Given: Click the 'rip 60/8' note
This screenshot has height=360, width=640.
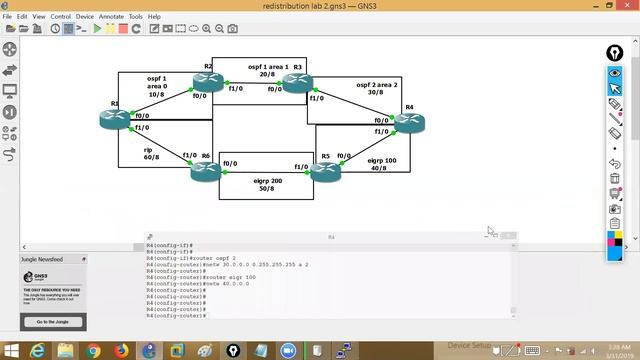Looking at the screenshot, I should click(151, 153).
